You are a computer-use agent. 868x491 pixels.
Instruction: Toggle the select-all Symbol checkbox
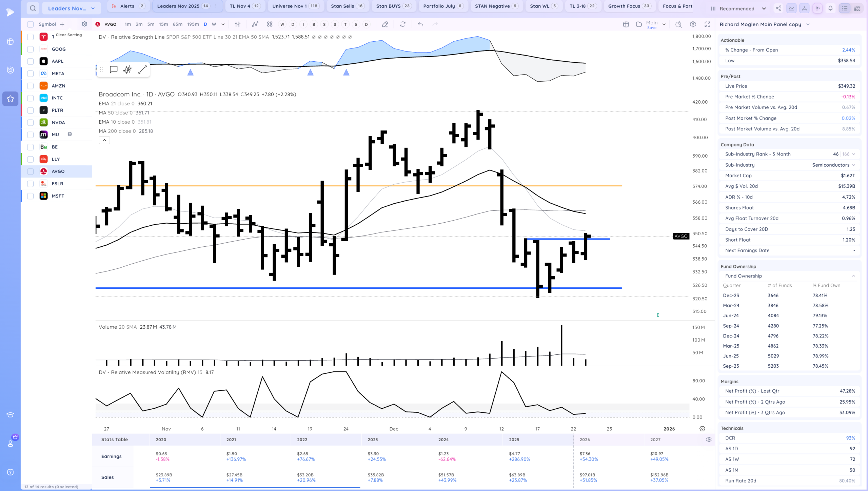31,24
